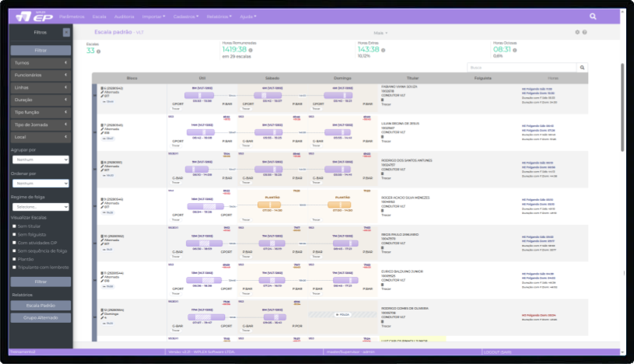
Task: Click the small icon under Condutor VLT for Roger Acacio Silva Menezes
Action: pyautogui.click(x=383, y=211)
